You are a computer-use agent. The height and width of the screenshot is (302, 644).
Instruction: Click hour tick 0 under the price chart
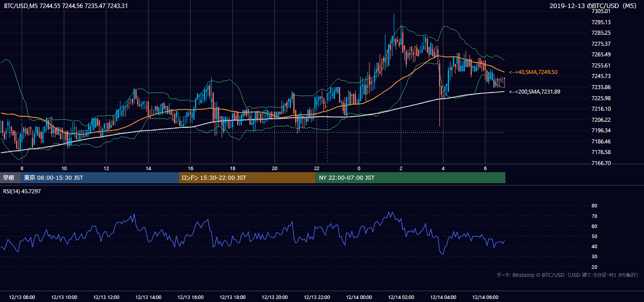tap(358, 168)
